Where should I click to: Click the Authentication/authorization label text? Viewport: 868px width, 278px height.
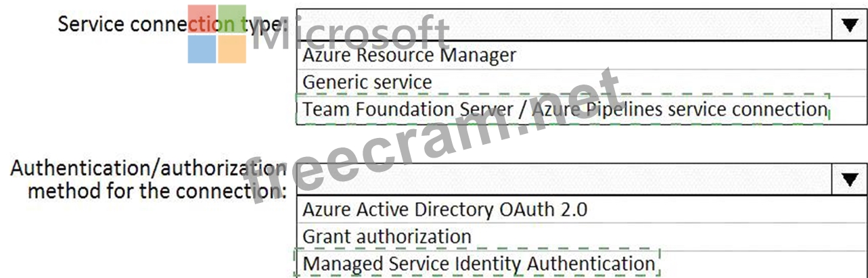tap(147, 169)
